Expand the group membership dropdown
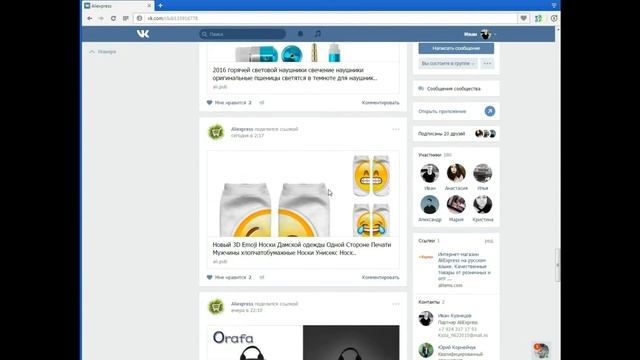 click(448, 64)
